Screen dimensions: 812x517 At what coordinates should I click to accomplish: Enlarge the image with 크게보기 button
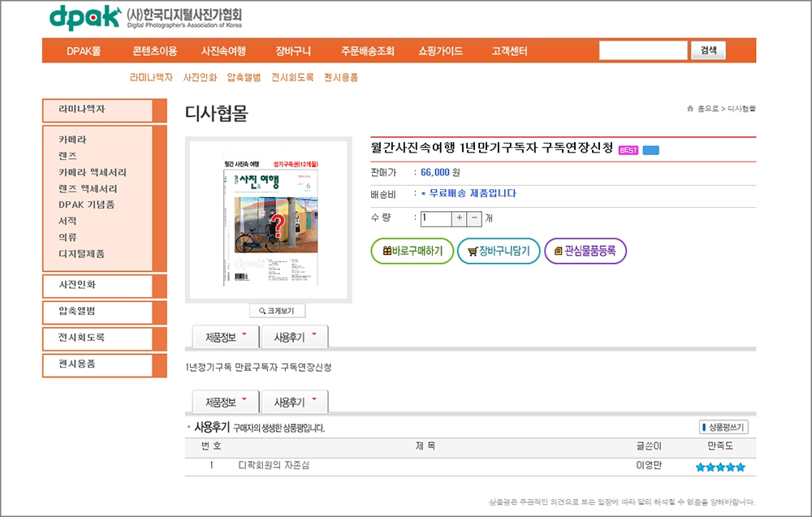(277, 311)
